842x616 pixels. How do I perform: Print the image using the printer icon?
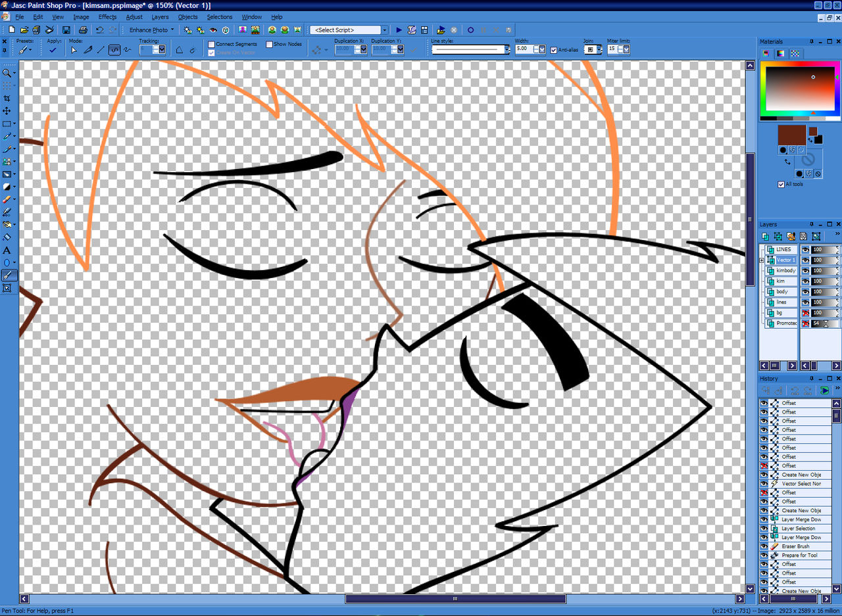(83, 30)
